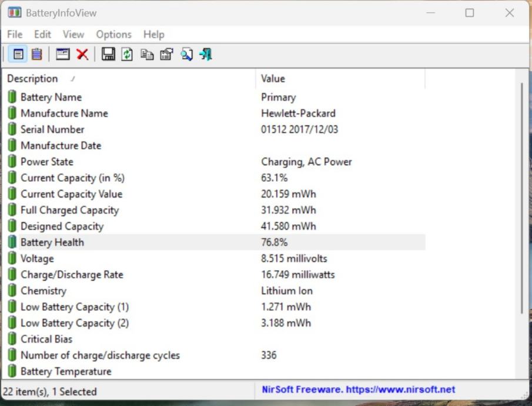Open the Properties window toolbar icon
Viewport: 532px width, 406px height.
click(63, 54)
